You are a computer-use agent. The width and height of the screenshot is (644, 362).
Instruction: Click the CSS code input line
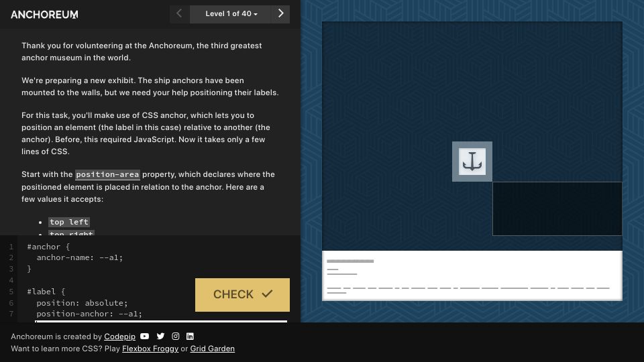pyautogui.click(x=161, y=321)
